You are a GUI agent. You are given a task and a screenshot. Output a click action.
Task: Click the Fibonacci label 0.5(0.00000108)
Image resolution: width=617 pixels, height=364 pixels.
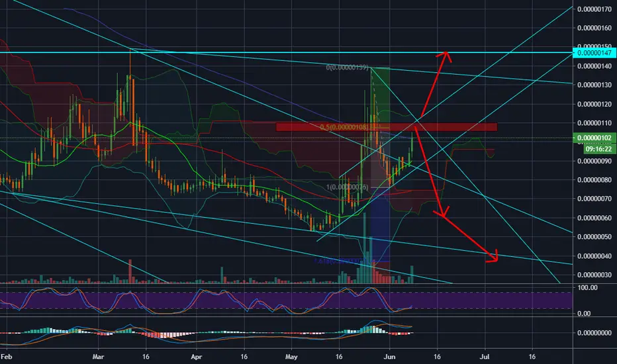pos(344,127)
